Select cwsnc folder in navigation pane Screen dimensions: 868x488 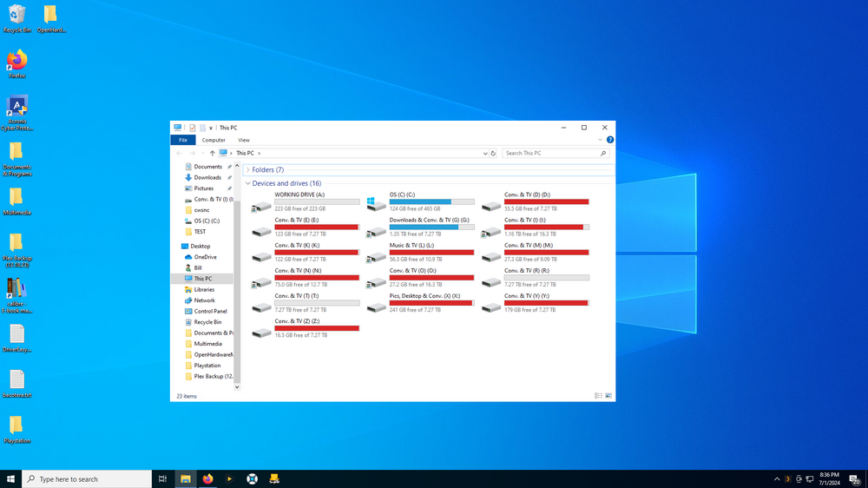pos(201,210)
